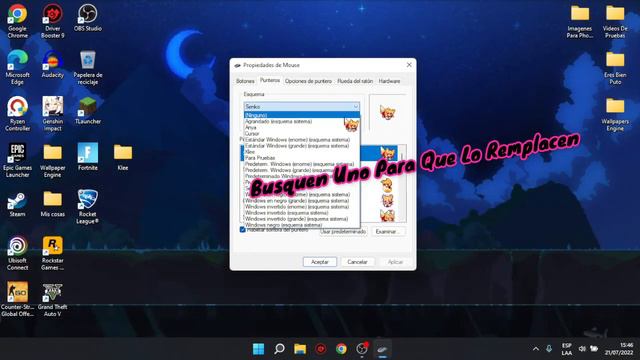
Task: Click the microphone tray icon
Action: (549, 349)
